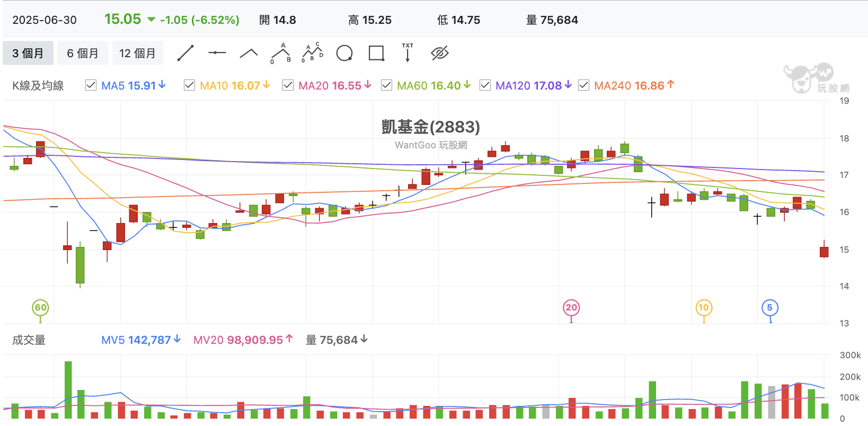Viewport: 868px width, 426px height.
Task: Switch to the 12 個月 range tab
Action: pyautogui.click(x=137, y=53)
